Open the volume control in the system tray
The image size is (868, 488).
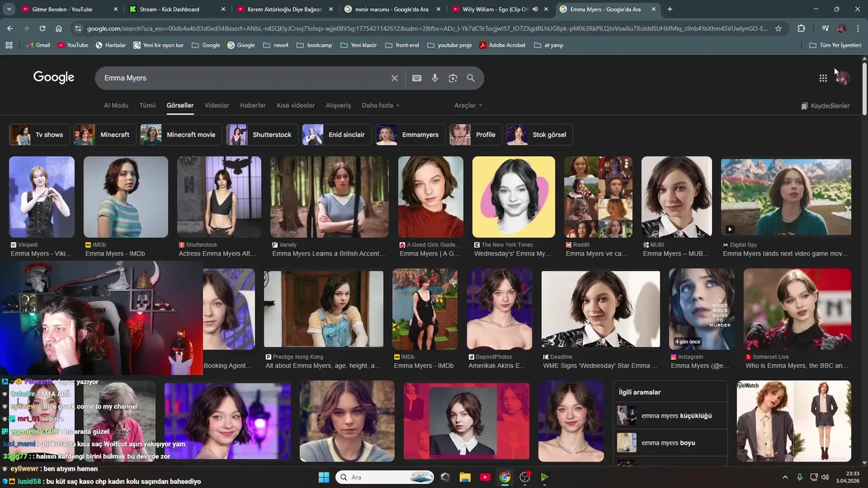(827, 477)
